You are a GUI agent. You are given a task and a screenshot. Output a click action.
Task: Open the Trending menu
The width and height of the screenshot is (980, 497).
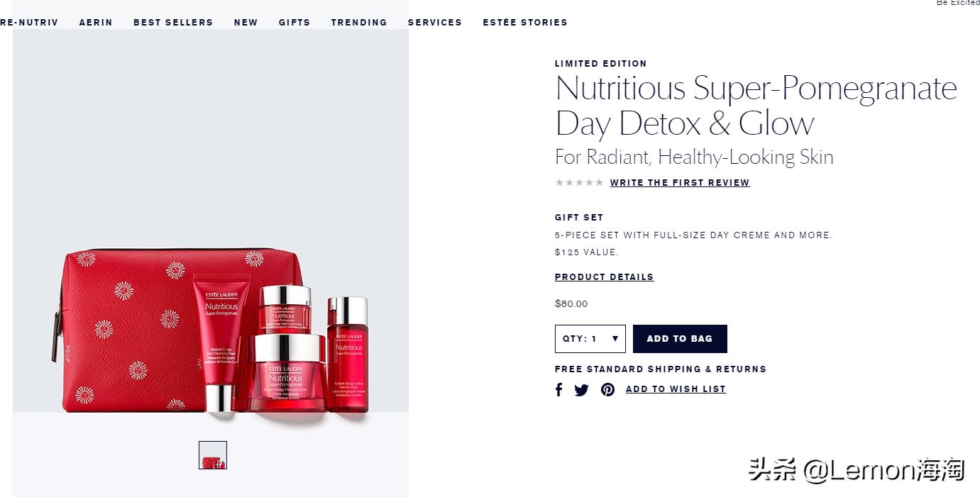359,23
